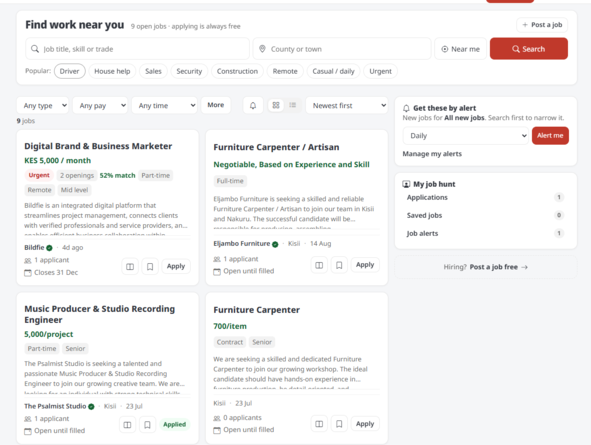Image resolution: width=591 pixels, height=445 pixels.
Task: Apply to Digital Brand & Business Marketer
Action: coord(176,266)
